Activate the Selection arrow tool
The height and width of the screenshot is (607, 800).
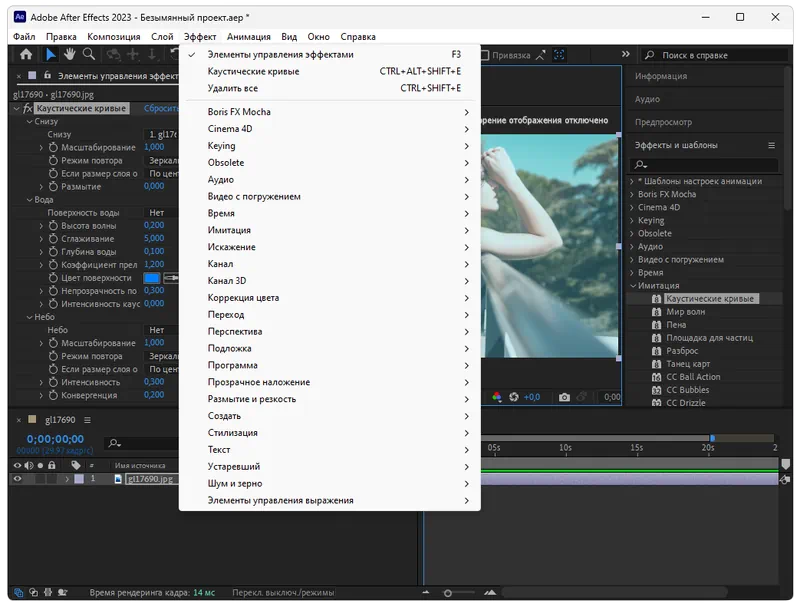[x=50, y=55]
